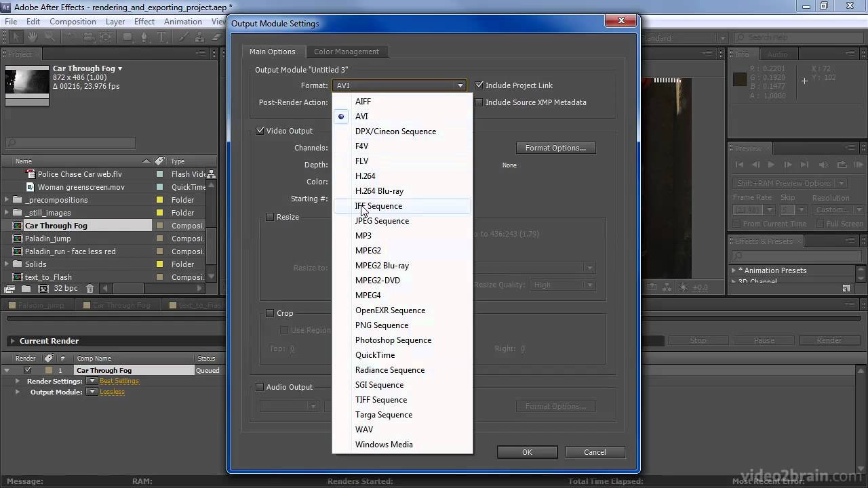
Task: Toggle loop option in Preview panel
Action: [x=842, y=165]
